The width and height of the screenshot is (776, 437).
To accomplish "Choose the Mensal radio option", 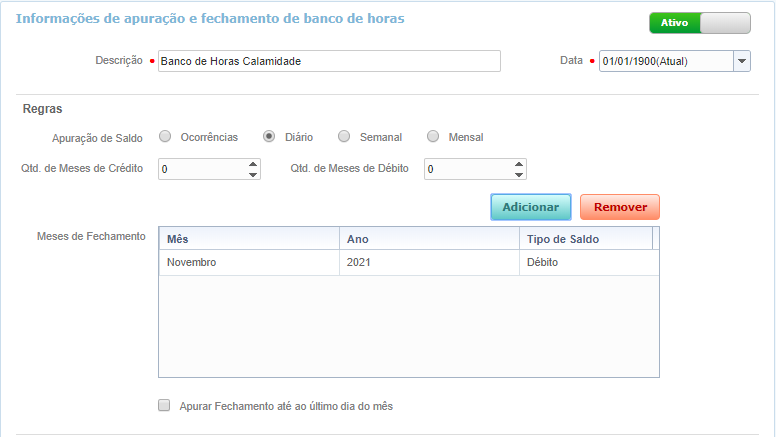I will click(x=433, y=137).
